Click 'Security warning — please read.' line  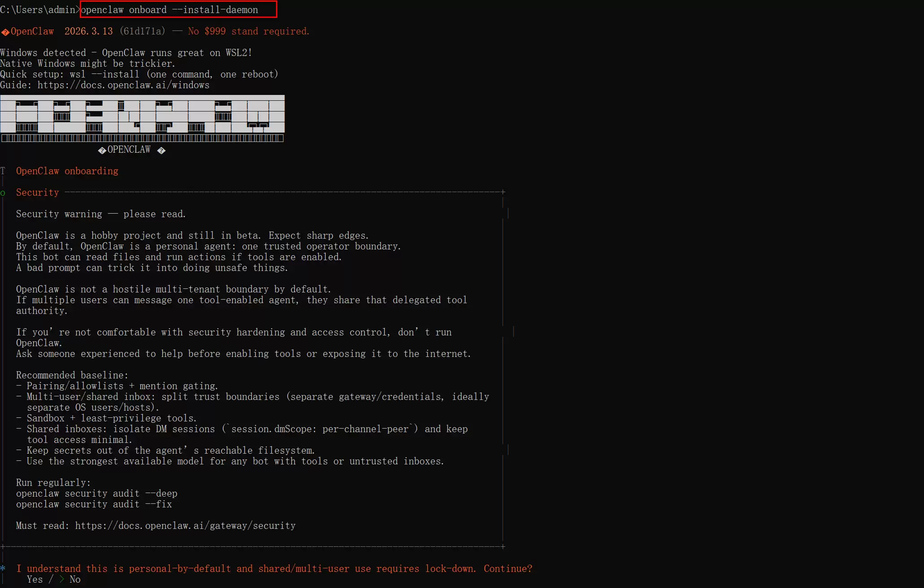pos(101,214)
